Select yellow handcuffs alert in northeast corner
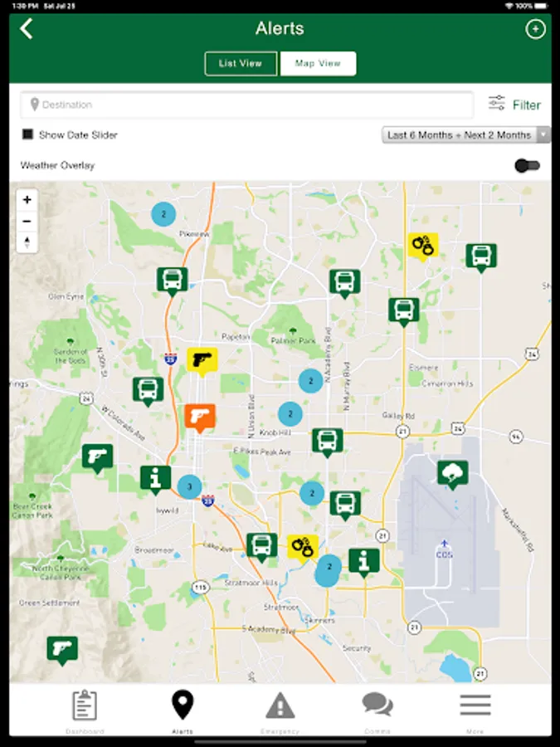The image size is (560, 747). click(423, 247)
